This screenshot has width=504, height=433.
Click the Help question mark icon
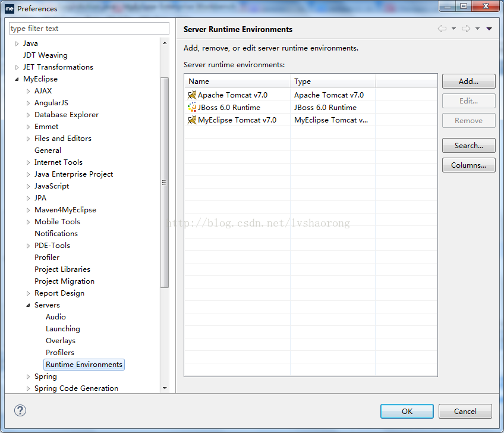20,410
